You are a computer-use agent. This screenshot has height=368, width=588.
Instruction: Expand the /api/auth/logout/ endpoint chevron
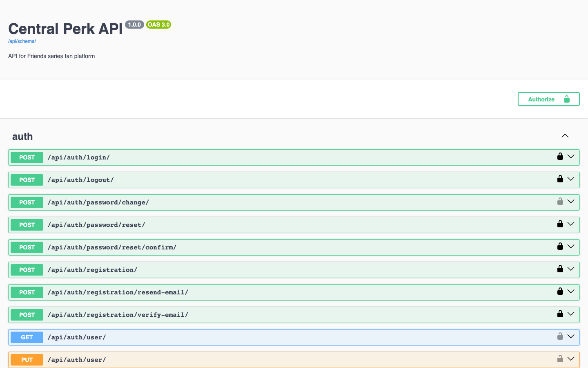pos(571,179)
